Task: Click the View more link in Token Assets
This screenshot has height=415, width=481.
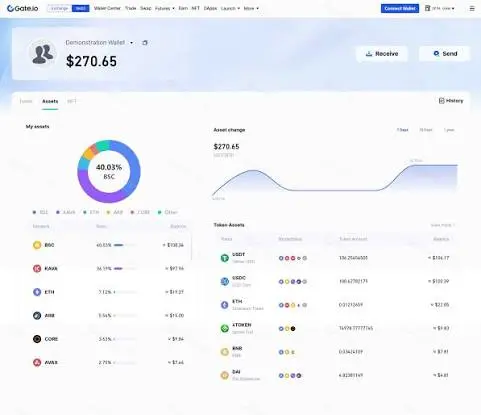Action: click(x=442, y=225)
